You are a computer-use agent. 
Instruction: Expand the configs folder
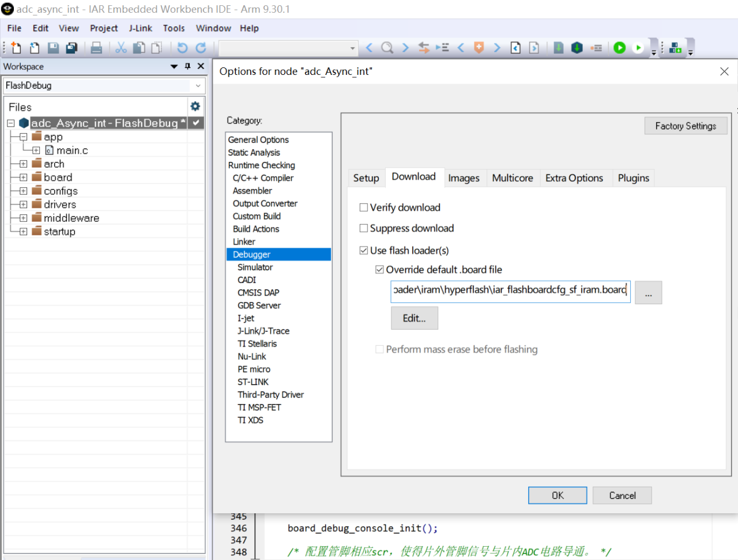point(23,191)
